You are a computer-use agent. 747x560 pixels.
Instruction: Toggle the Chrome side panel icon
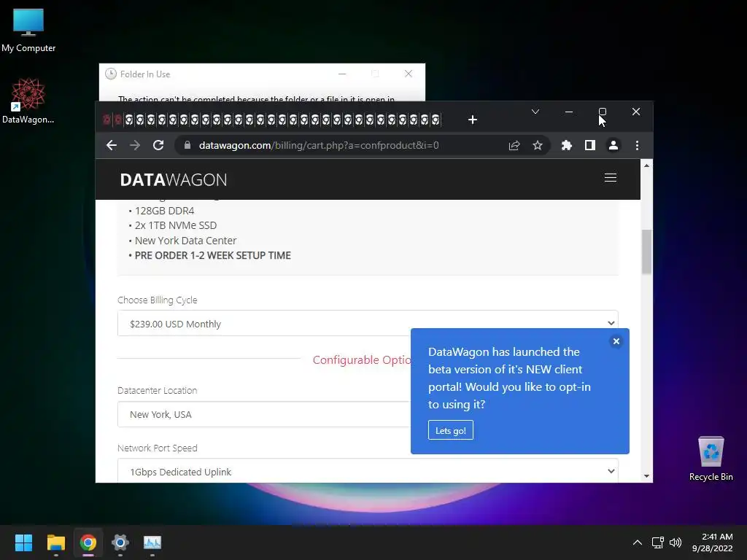click(589, 145)
